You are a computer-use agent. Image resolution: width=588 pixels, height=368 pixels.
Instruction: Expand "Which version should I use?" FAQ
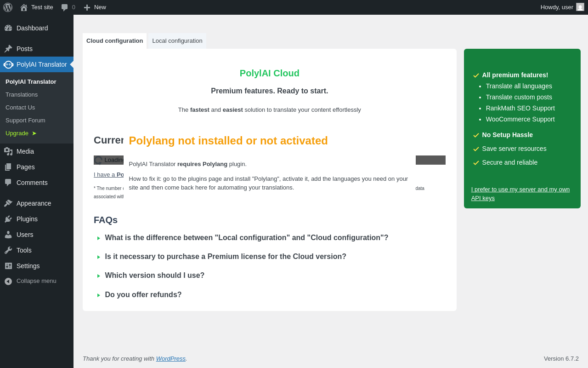pyautogui.click(x=154, y=276)
